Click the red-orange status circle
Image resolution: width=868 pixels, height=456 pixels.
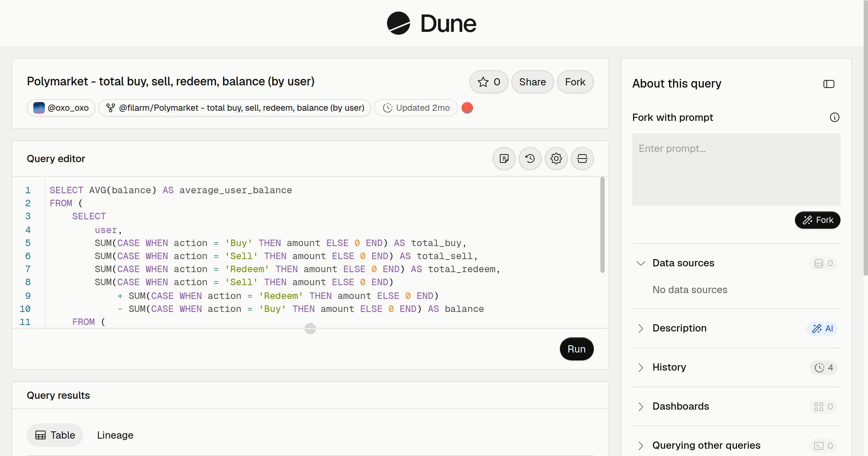(467, 108)
